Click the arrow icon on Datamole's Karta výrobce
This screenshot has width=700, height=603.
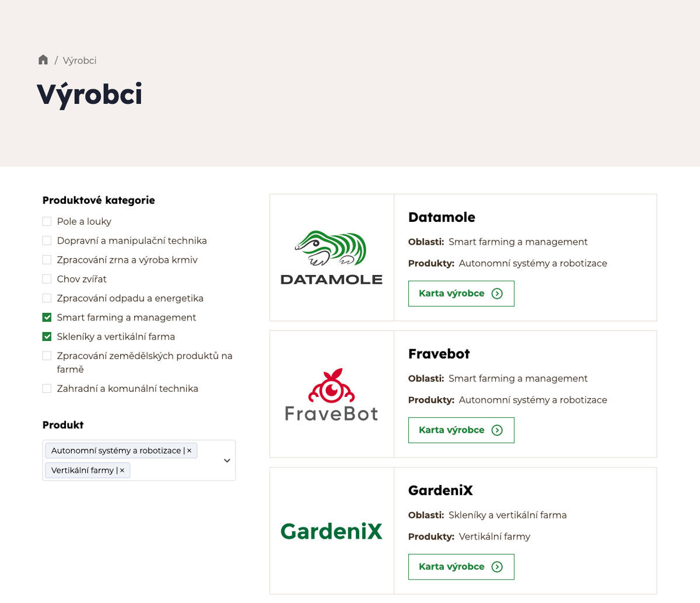click(497, 294)
